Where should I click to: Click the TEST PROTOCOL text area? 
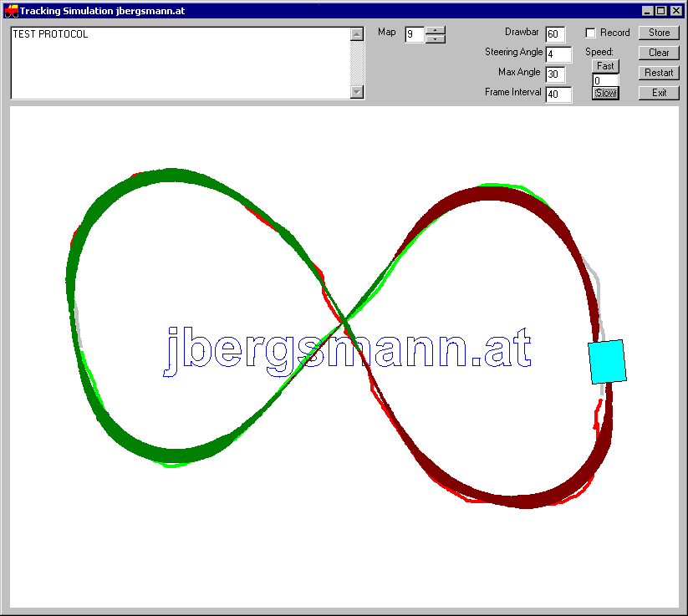[x=181, y=64]
